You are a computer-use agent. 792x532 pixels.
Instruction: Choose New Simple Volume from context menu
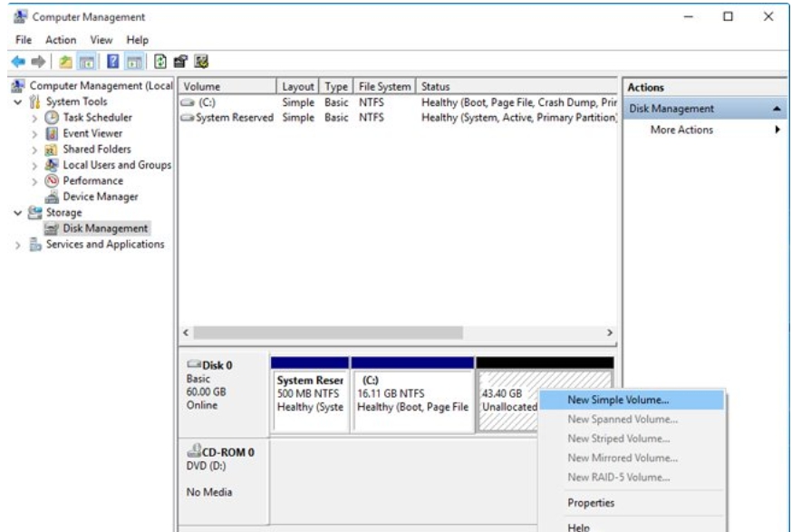tap(618, 400)
